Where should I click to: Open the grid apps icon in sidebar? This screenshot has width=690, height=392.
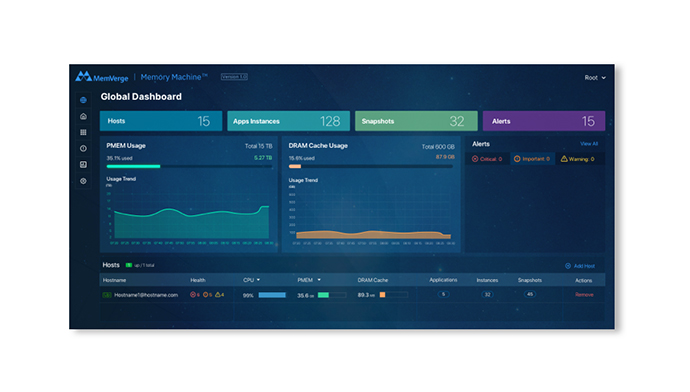pyautogui.click(x=83, y=132)
